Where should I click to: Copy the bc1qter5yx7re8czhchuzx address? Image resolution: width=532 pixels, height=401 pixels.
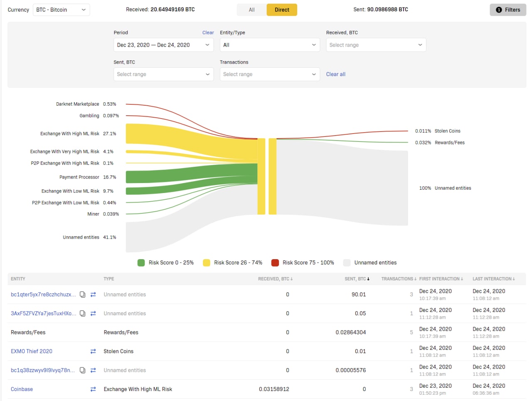coord(82,295)
